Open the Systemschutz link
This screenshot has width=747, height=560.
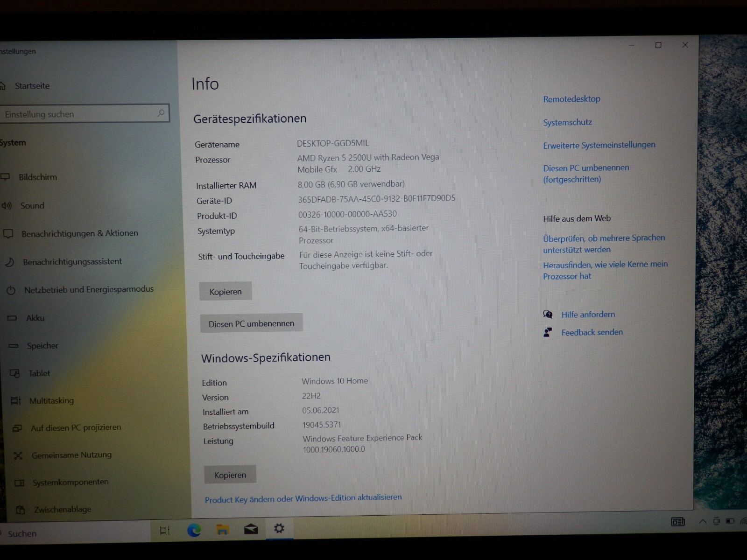(567, 122)
